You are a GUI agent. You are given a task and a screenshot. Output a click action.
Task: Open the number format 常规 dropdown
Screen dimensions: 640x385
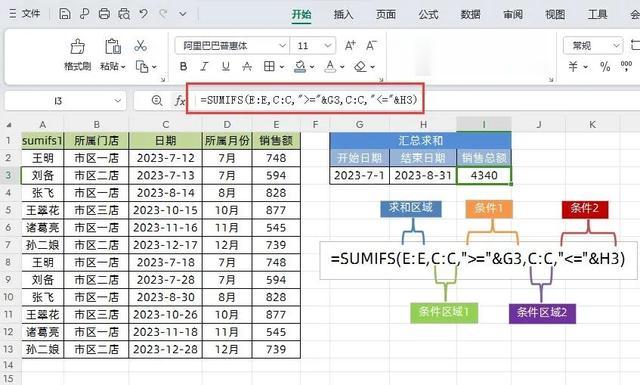(593, 45)
